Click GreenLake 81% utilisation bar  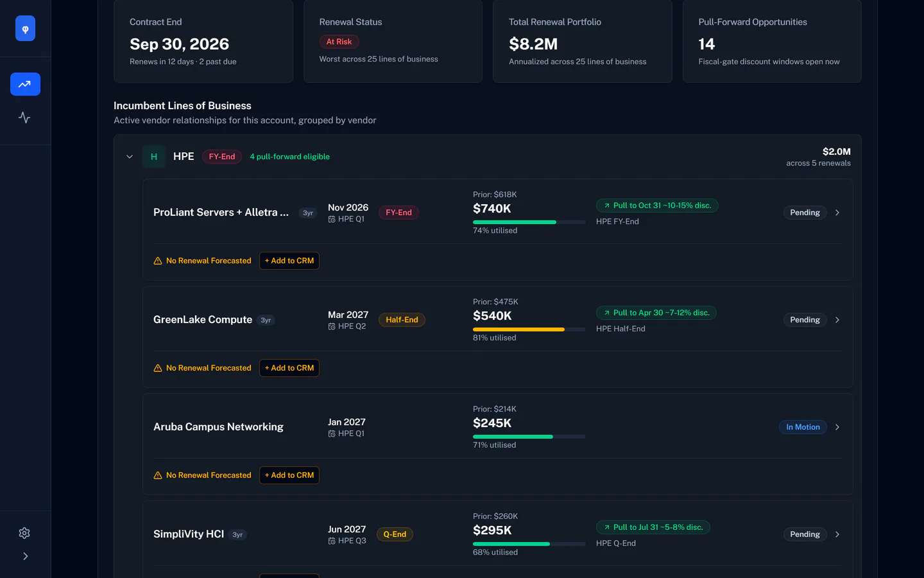[x=529, y=329]
